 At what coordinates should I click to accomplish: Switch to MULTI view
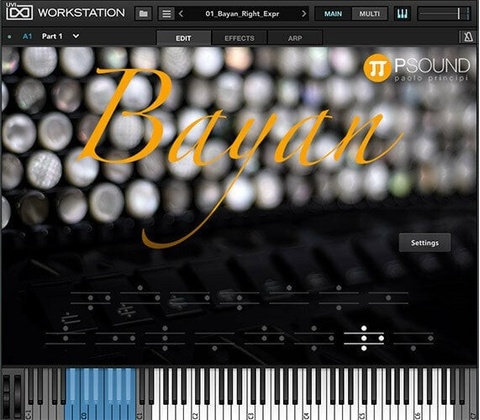[369, 14]
